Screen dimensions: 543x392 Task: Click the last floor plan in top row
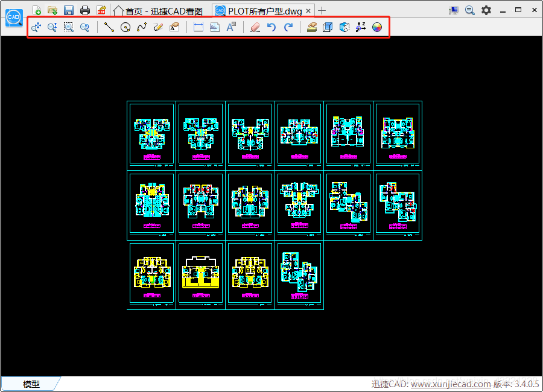(x=398, y=134)
